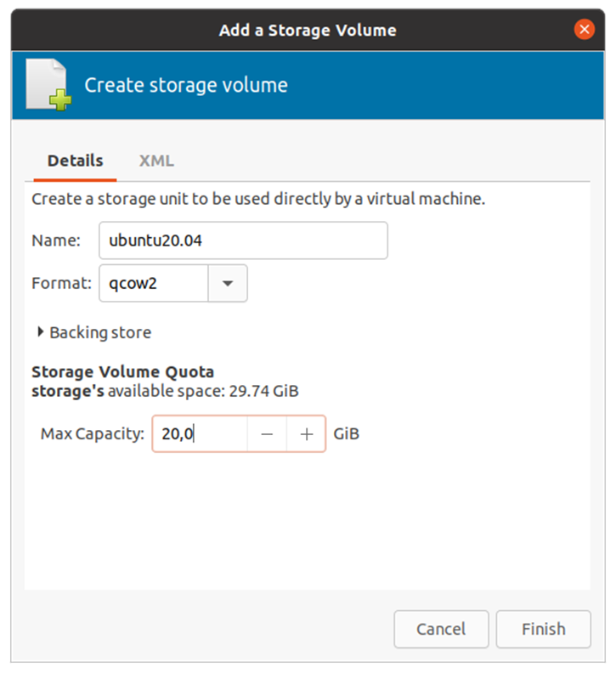Select the Details tab
The width and height of the screenshot is (616, 673).
coord(75,161)
